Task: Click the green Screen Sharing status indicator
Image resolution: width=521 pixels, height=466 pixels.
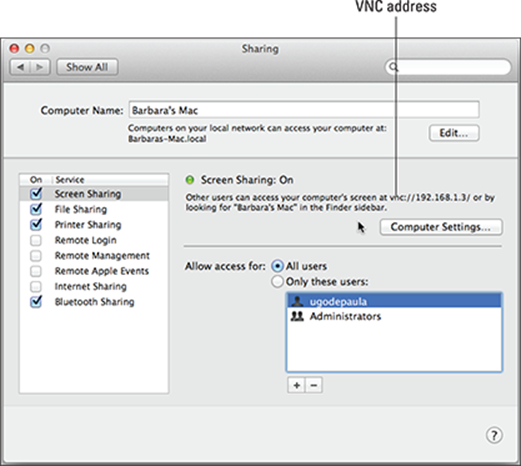Action: (190, 180)
